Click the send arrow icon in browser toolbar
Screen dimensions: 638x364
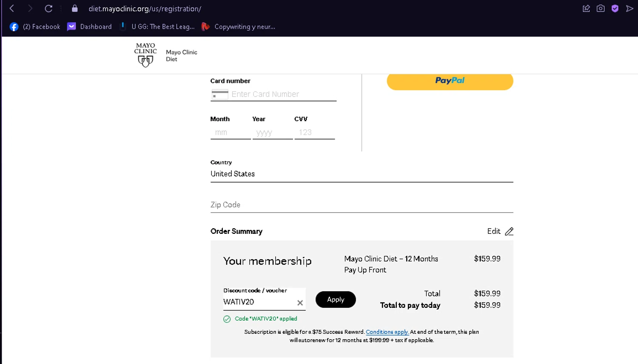click(629, 9)
